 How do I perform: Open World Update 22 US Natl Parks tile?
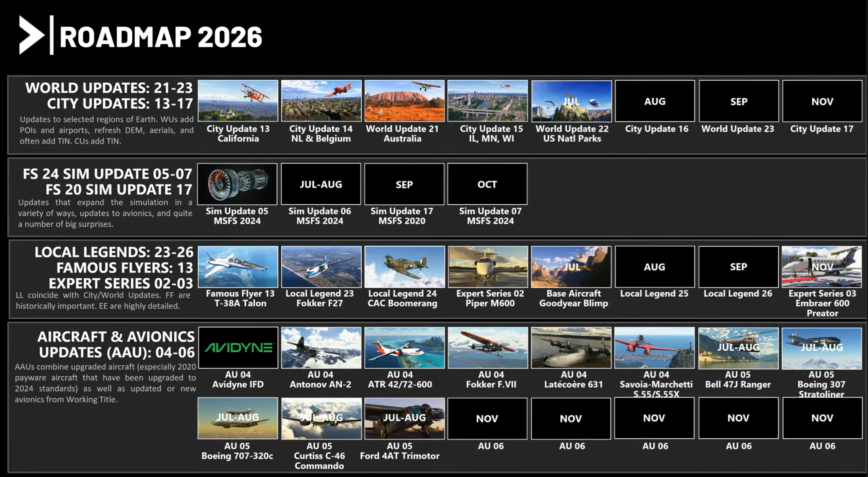572,101
